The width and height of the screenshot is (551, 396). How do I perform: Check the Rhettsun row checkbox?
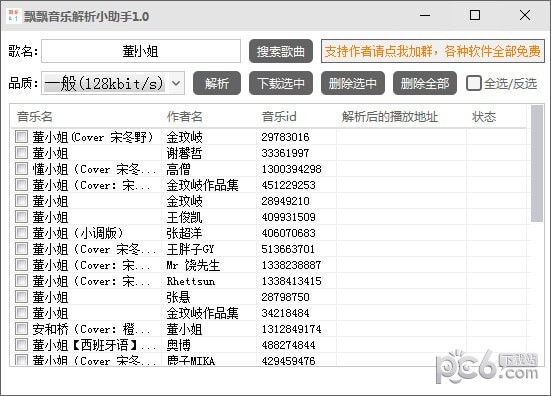(21, 281)
